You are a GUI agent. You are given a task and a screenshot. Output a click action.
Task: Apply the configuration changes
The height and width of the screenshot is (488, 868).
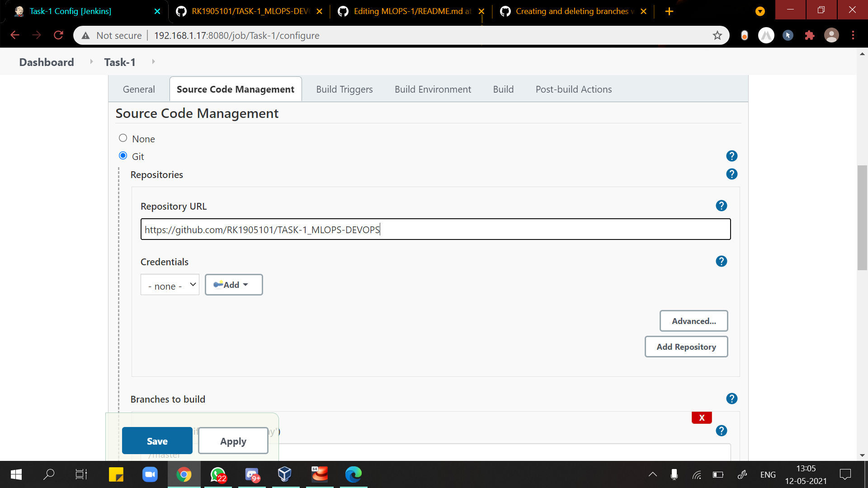233,441
